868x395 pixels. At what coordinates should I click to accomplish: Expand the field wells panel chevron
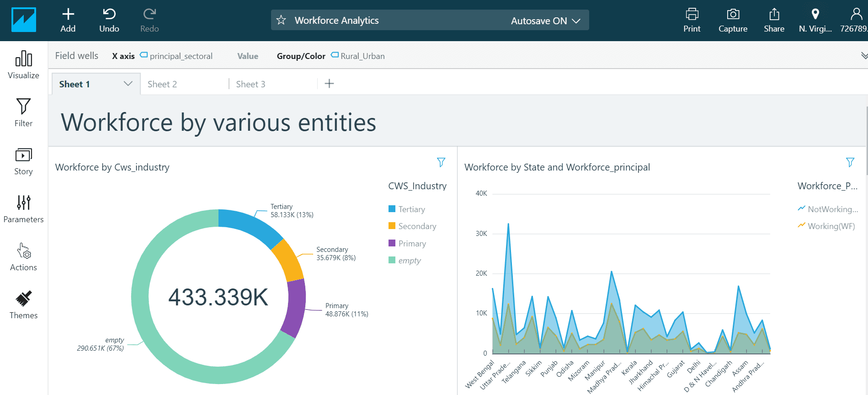click(x=863, y=56)
